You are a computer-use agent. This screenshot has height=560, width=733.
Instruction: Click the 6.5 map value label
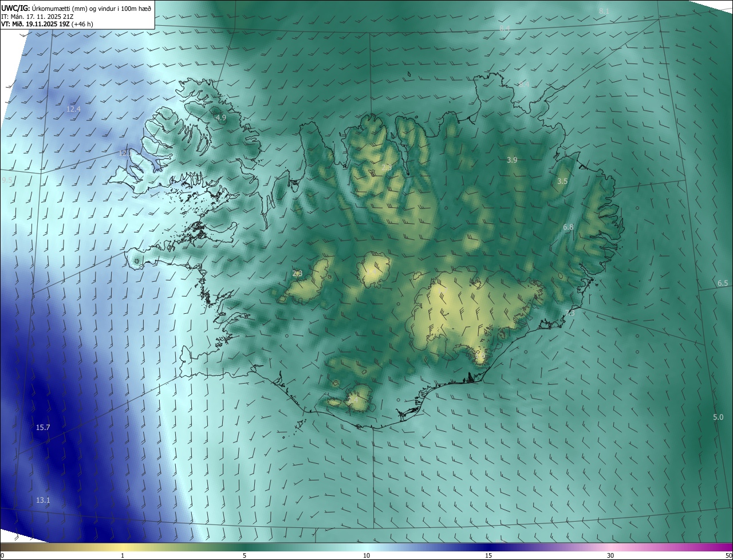coord(723,283)
